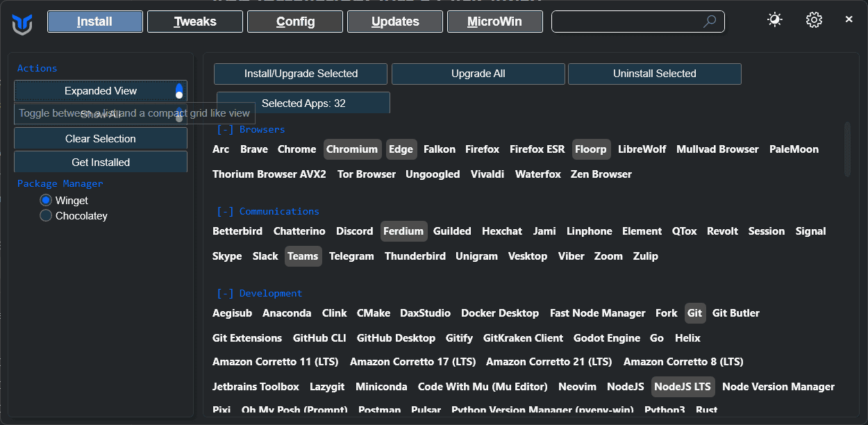The width and height of the screenshot is (868, 425).
Task: Go to the Updates tab
Action: (395, 22)
